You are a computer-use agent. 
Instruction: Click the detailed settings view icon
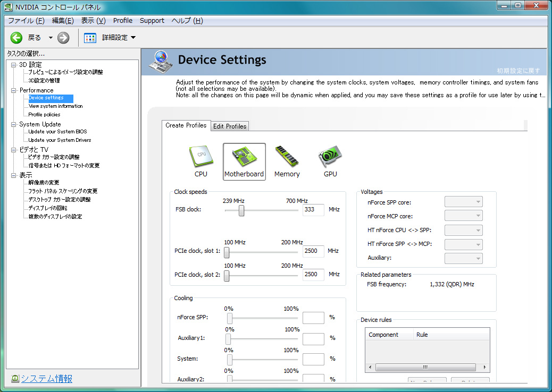[x=90, y=37]
